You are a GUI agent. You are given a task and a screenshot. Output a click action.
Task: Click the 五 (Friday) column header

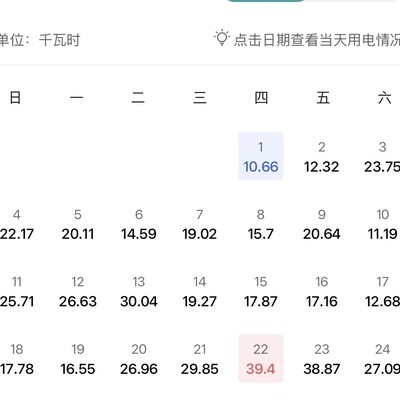point(323,98)
